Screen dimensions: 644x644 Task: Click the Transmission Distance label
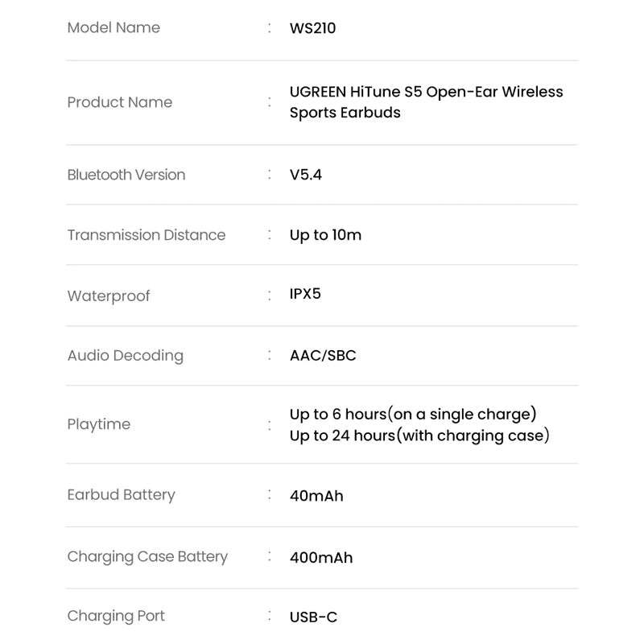tap(147, 235)
